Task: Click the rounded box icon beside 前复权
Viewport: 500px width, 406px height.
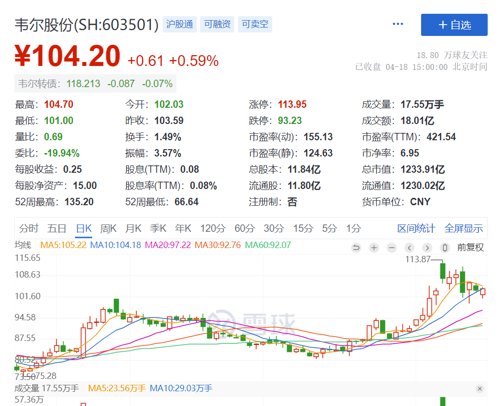Action: pos(444,248)
